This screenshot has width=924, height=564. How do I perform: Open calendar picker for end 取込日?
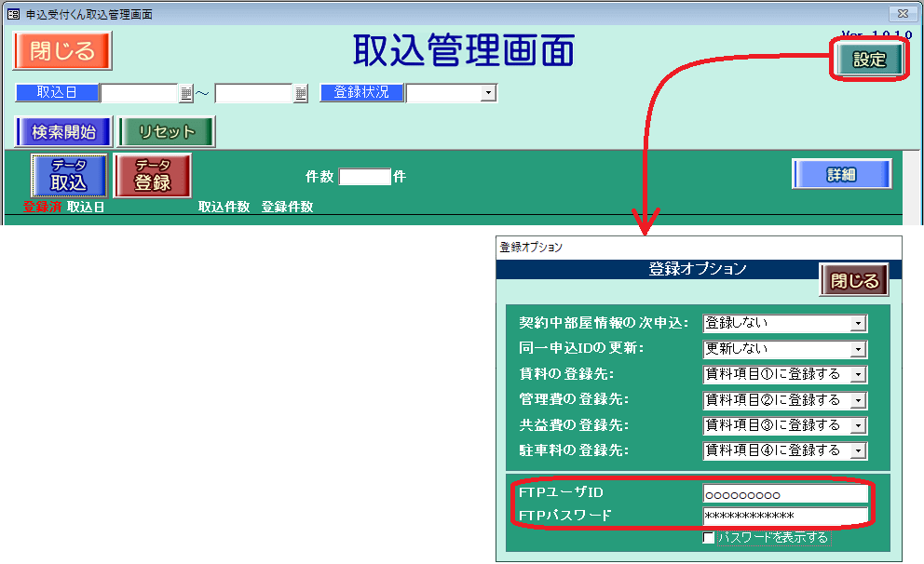tap(301, 93)
